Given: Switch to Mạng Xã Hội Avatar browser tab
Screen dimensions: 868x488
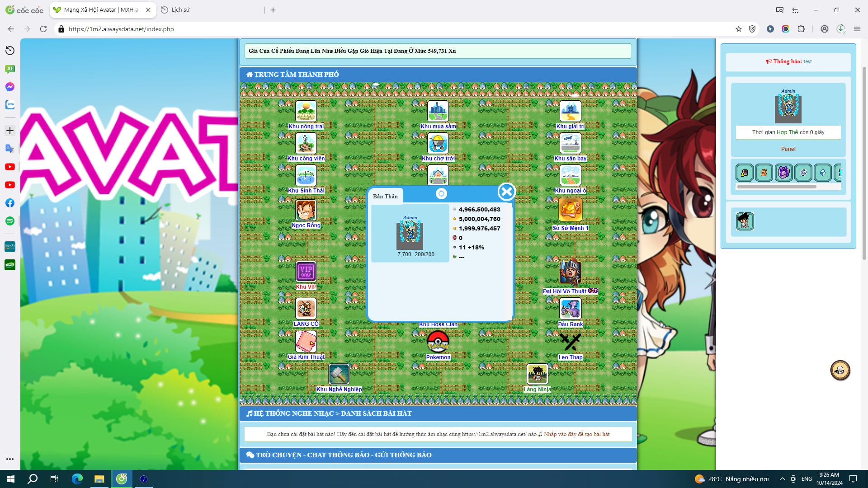Looking at the screenshot, I should (102, 9).
